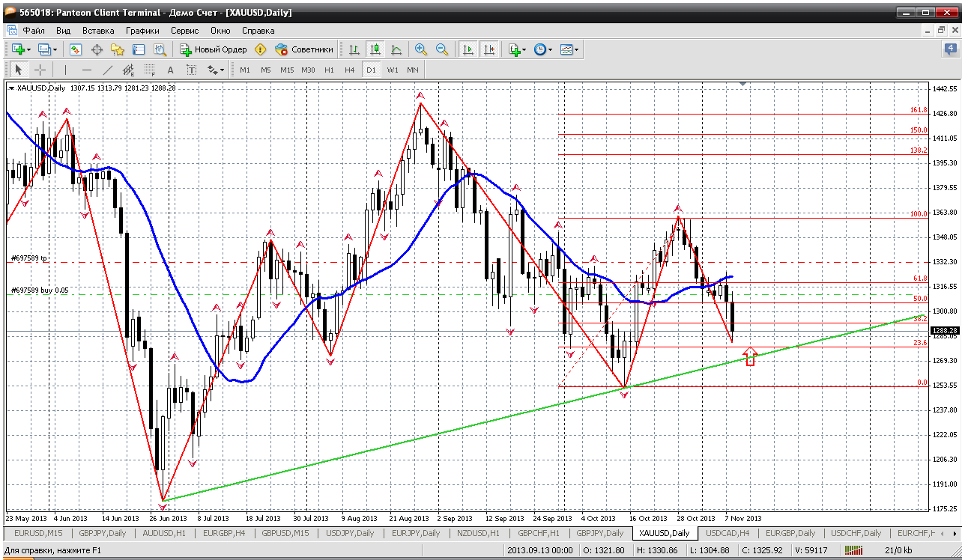965x560 pixels.
Task: Switch timeframe to H4
Action: (350, 70)
